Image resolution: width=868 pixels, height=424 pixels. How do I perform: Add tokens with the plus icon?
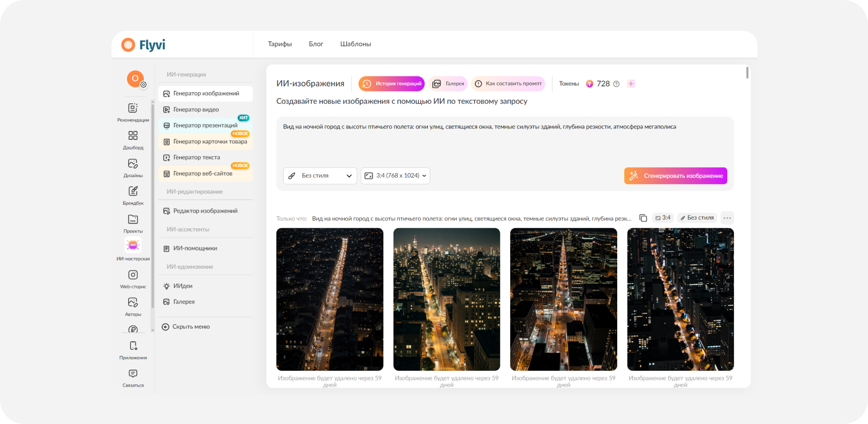tap(631, 83)
